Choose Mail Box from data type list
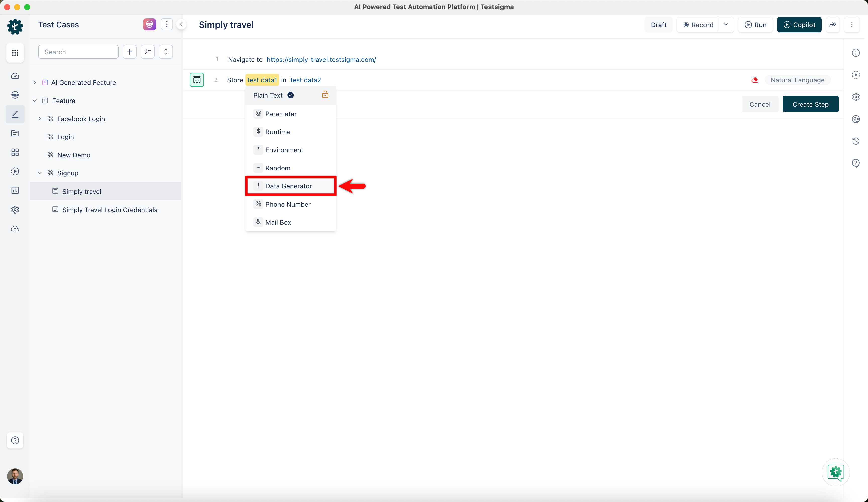Viewport: 868px width, 502px height. click(x=290, y=222)
